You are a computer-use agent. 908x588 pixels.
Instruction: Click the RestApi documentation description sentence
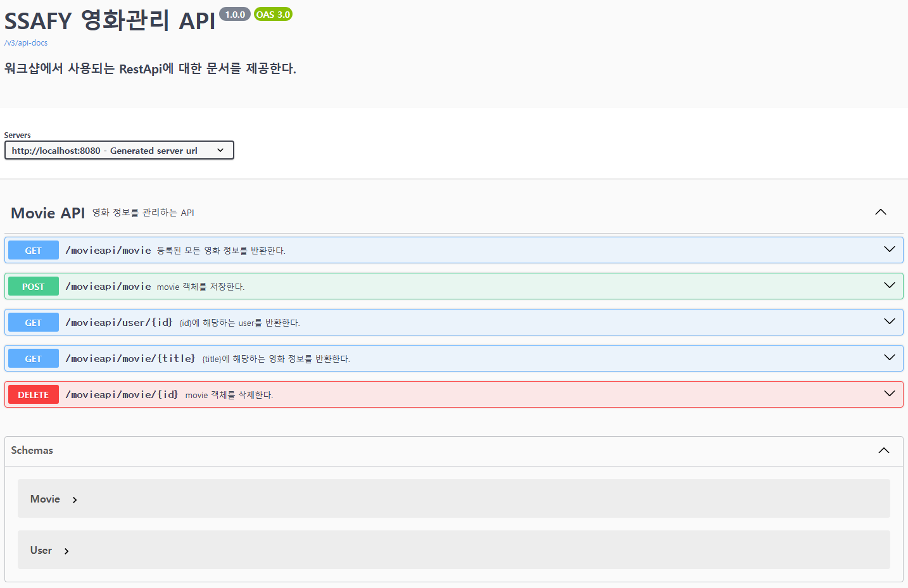(150, 68)
